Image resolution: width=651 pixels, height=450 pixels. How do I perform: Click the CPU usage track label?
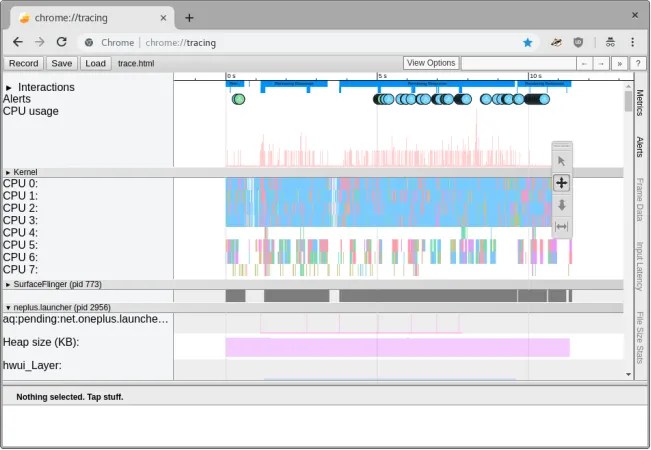click(30, 111)
